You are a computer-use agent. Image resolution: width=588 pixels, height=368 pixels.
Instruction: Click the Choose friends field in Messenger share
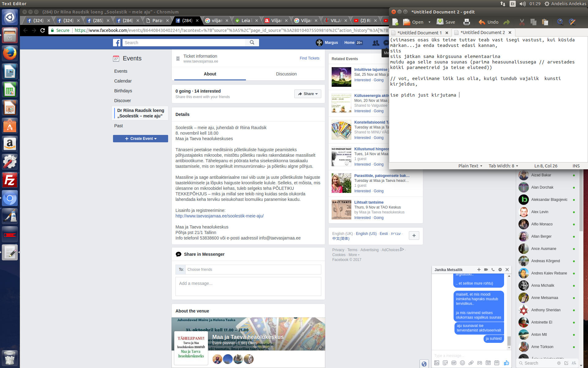253,270
